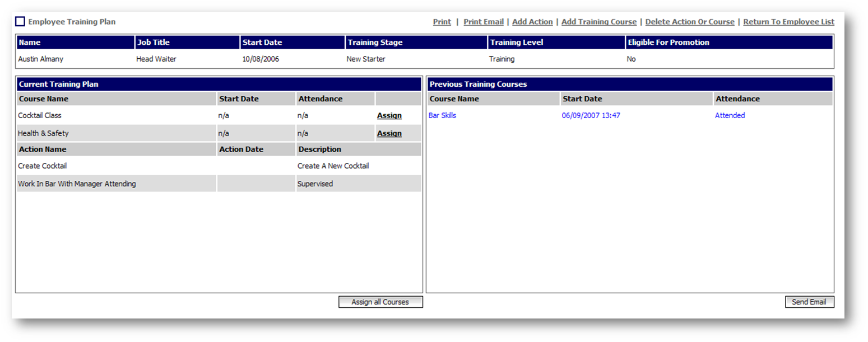Open the Bar Skills previous course
The height and width of the screenshot is (342, 868).
442,116
